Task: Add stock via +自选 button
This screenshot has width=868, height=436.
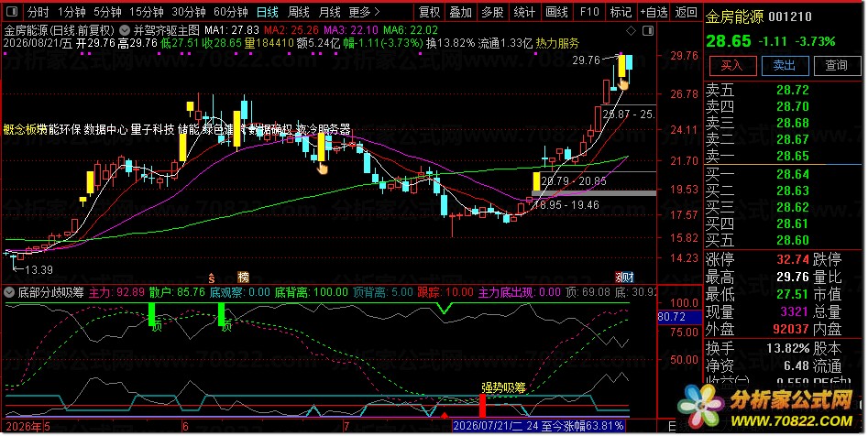Action: point(654,12)
